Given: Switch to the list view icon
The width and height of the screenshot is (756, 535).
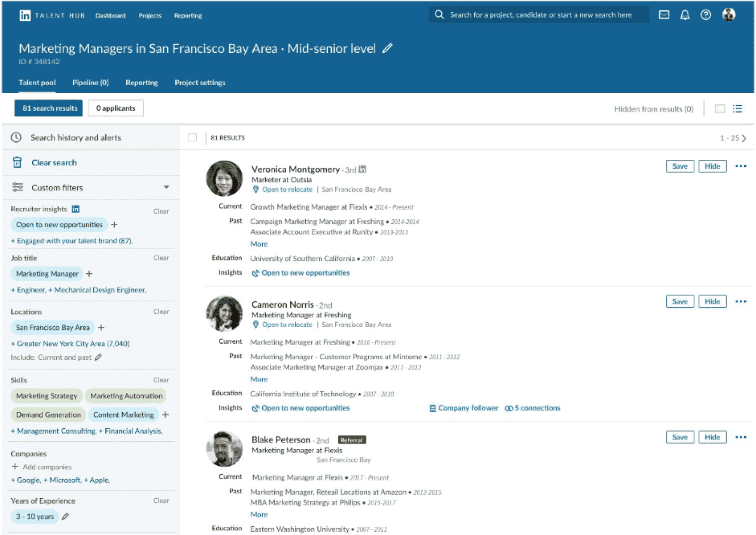Looking at the screenshot, I should [x=737, y=109].
